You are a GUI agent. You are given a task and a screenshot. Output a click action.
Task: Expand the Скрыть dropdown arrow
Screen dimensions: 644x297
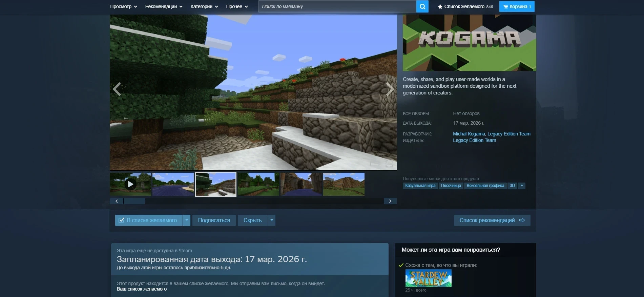[x=271, y=220]
